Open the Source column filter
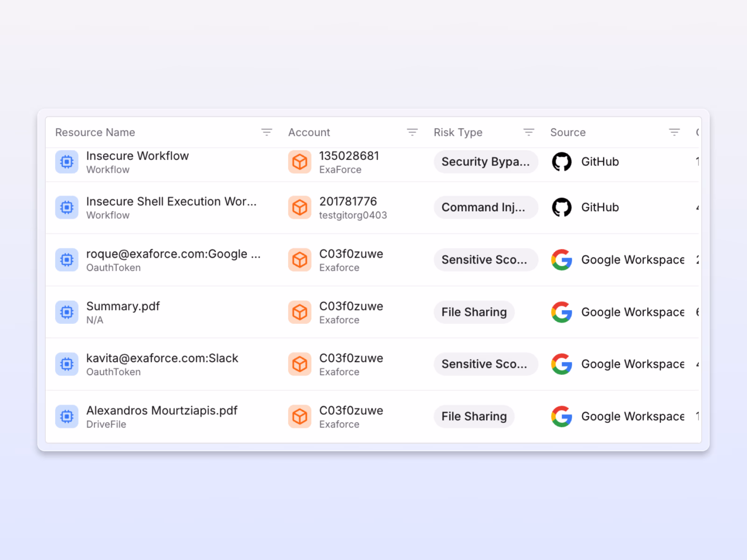 [674, 132]
